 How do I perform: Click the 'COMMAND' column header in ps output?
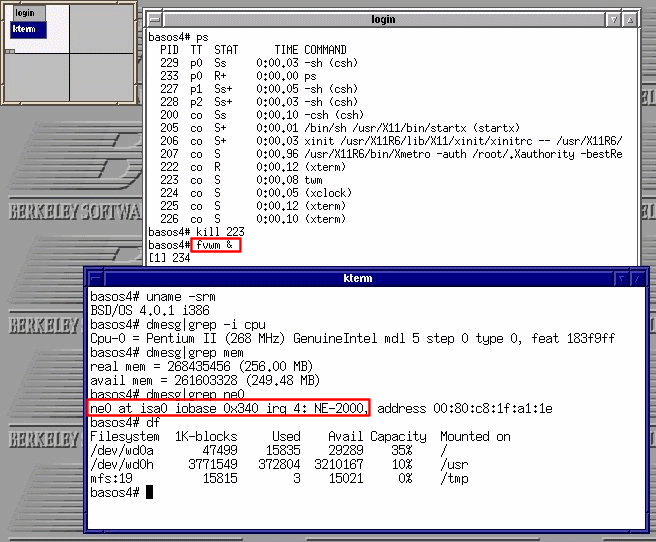325,50
